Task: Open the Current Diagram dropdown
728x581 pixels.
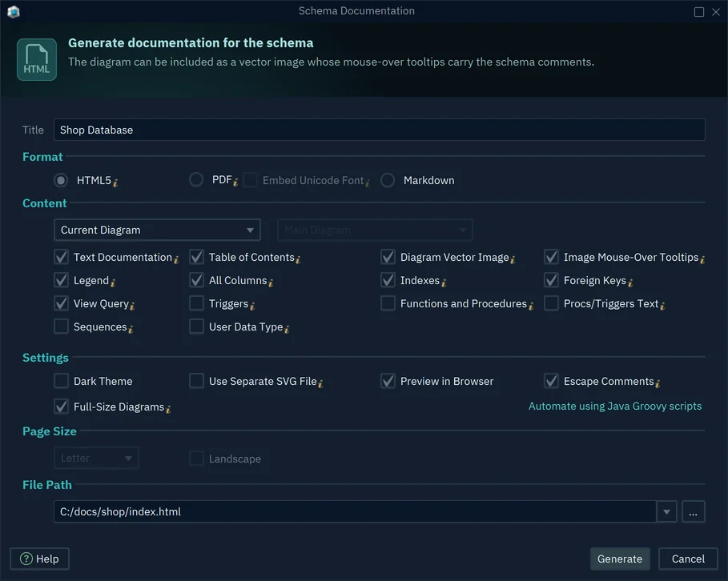Action: click(x=157, y=230)
